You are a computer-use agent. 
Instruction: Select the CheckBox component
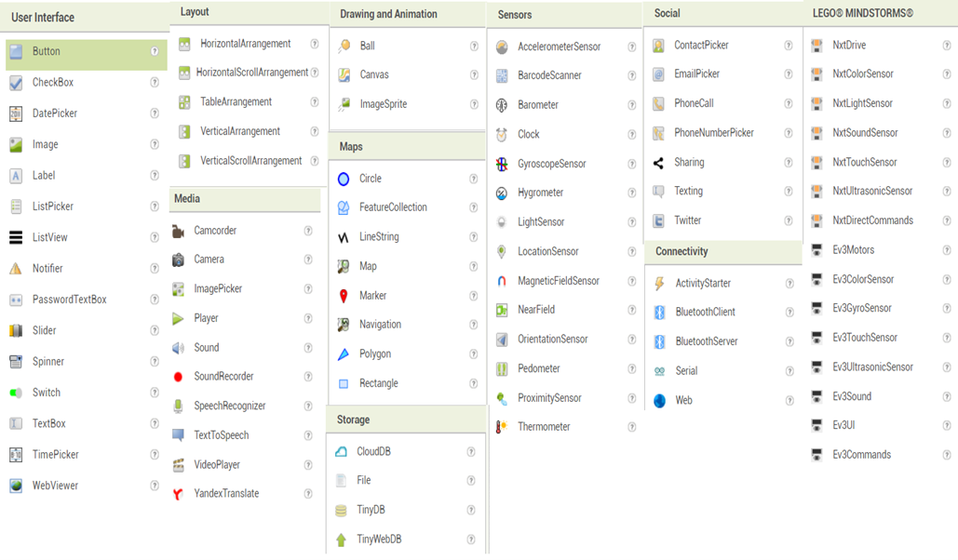pos(52,83)
